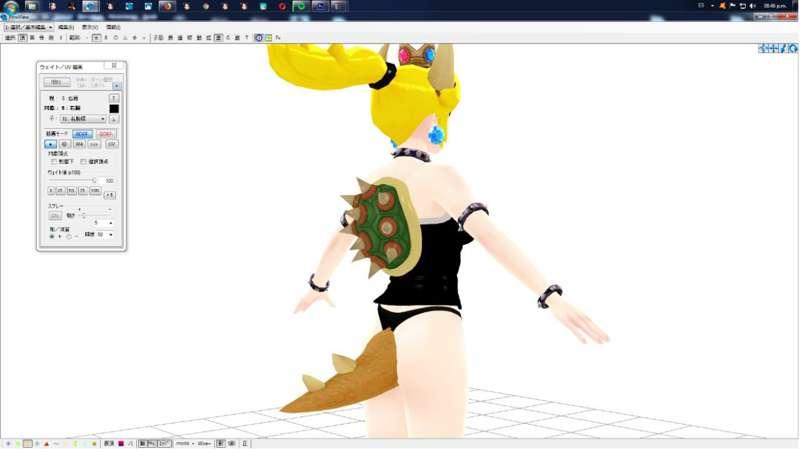Set weight preset to 75

[83, 190]
